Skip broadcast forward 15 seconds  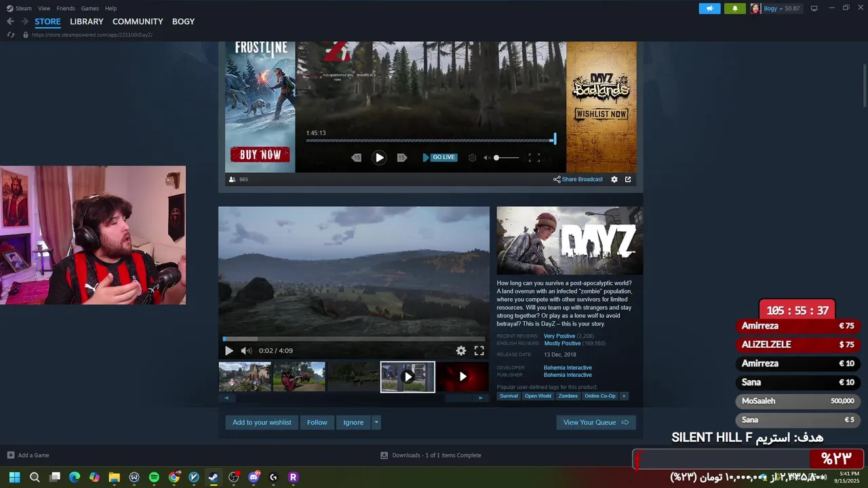coord(401,157)
